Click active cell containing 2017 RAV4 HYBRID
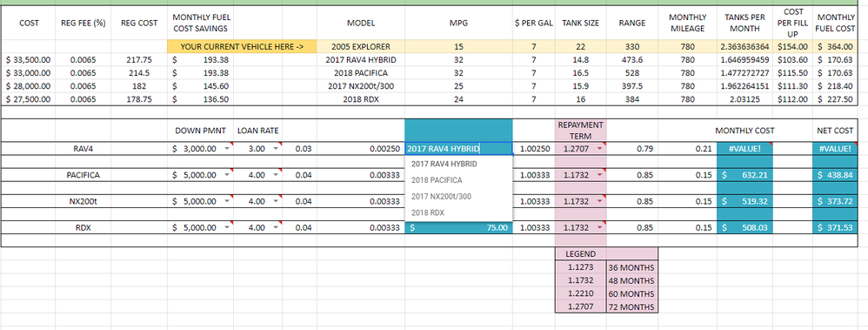The height and width of the screenshot is (330, 868). [459, 148]
